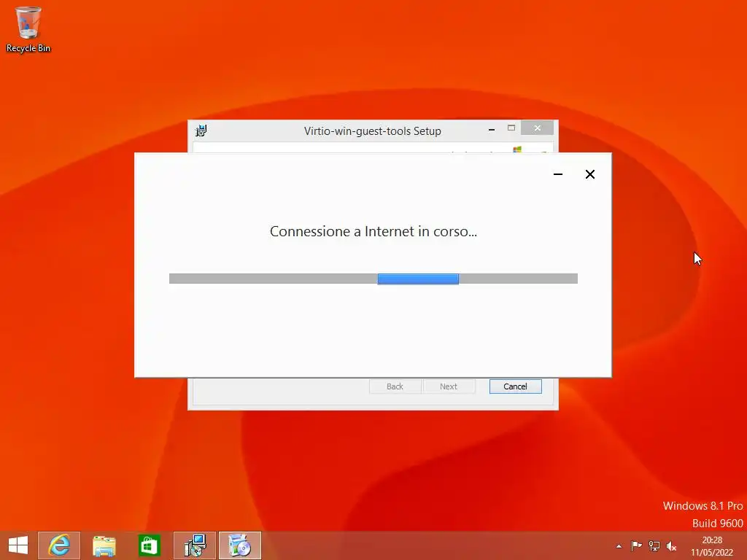Close the Virtio-win-guest-tools Setup window
Screen dimensions: 747x560
tap(537, 128)
